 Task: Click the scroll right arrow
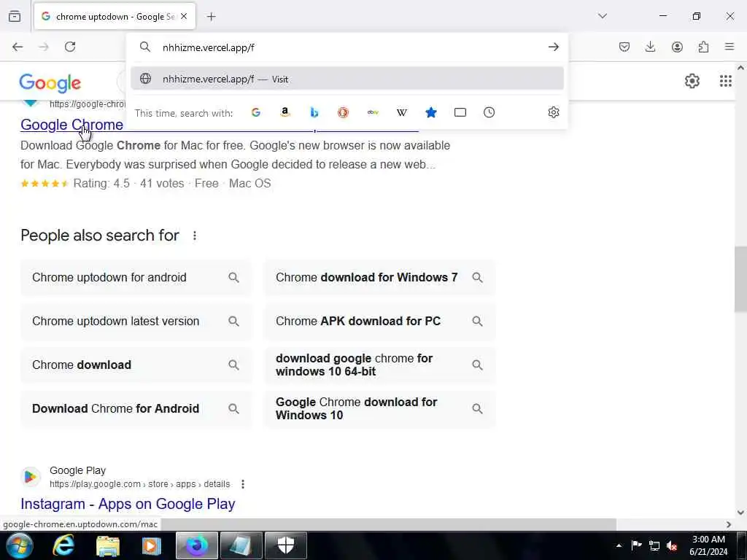pyautogui.click(x=729, y=524)
